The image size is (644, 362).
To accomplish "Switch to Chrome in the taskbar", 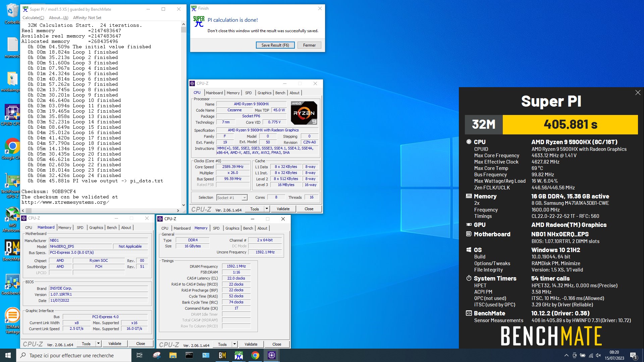I will pos(255,355).
